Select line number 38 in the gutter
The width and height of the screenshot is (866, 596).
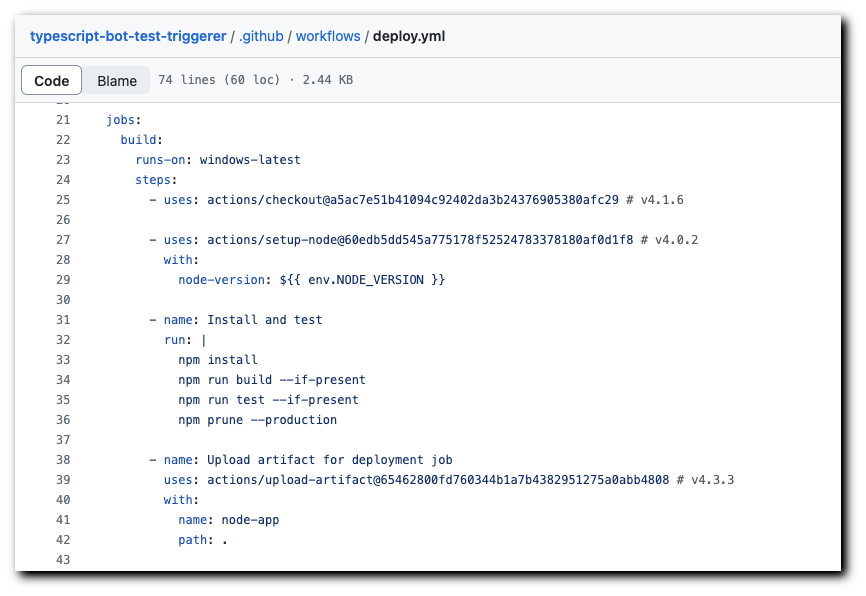click(63, 459)
